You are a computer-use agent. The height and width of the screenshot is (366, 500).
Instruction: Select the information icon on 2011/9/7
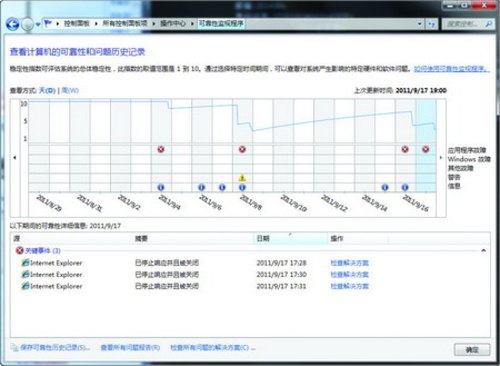point(222,187)
